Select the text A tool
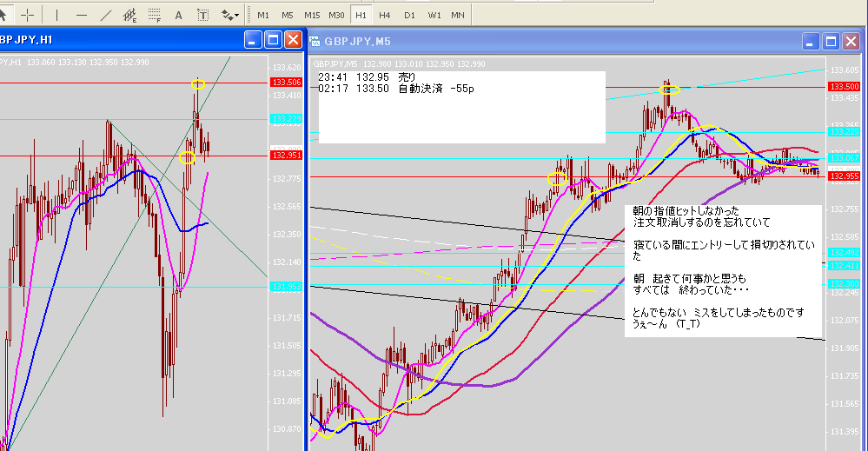The width and height of the screenshot is (868, 451). [x=178, y=15]
